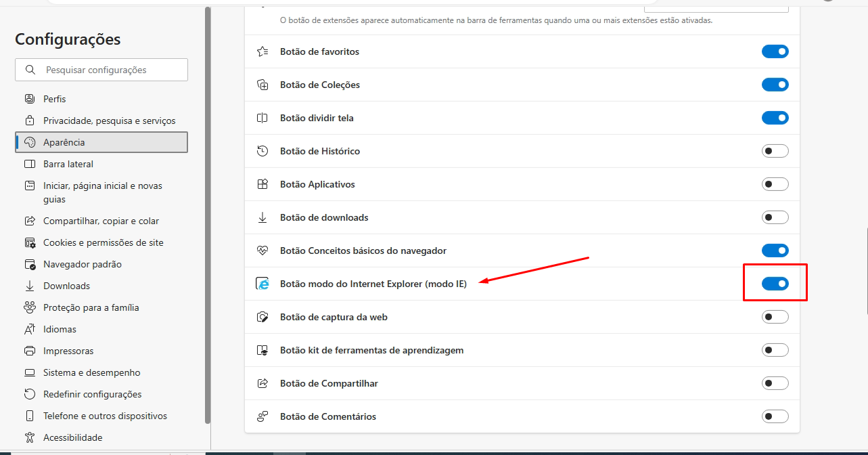Click the Idiomas language icon

point(30,329)
